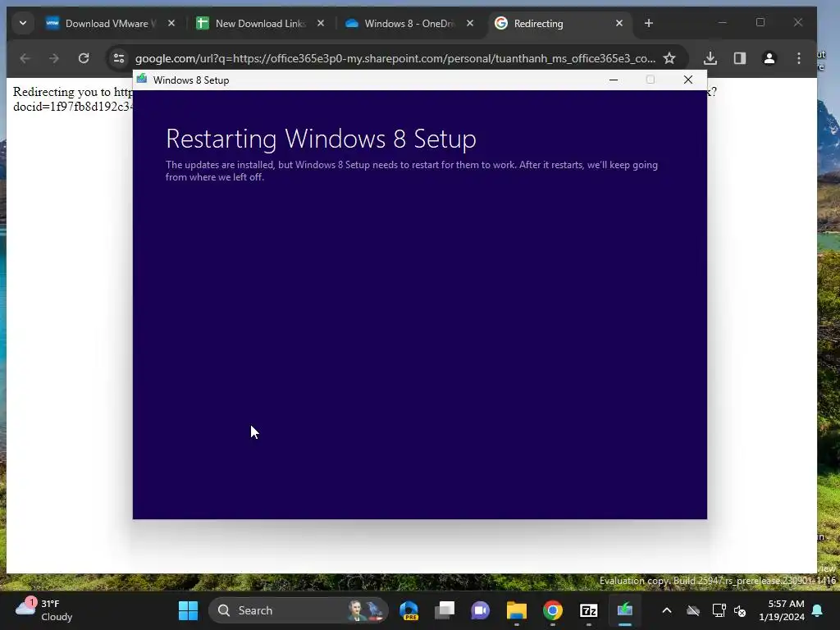Bookmark this page with star icon
The image size is (840, 630).
point(669,58)
